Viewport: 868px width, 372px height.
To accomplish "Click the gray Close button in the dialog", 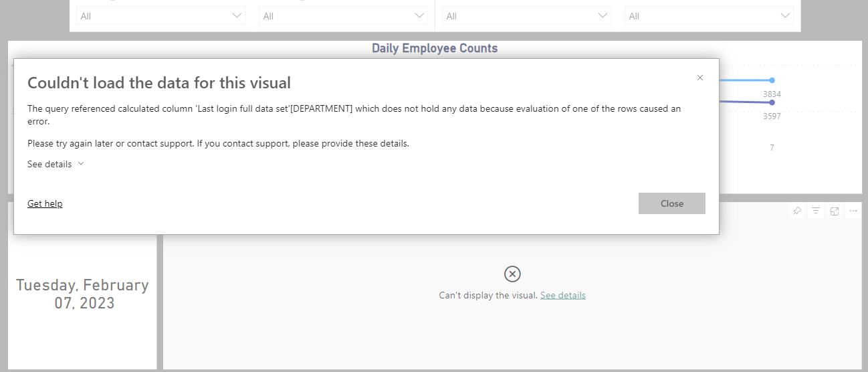I will click(671, 203).
